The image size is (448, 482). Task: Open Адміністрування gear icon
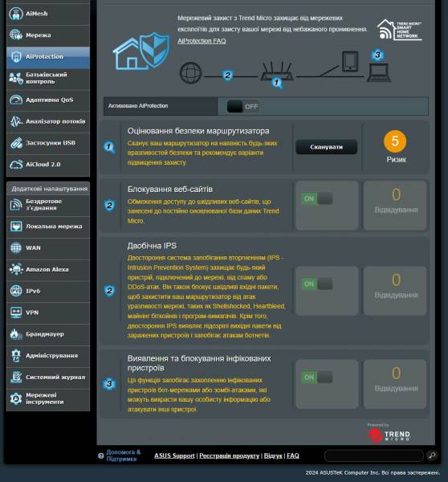point(16,355)
